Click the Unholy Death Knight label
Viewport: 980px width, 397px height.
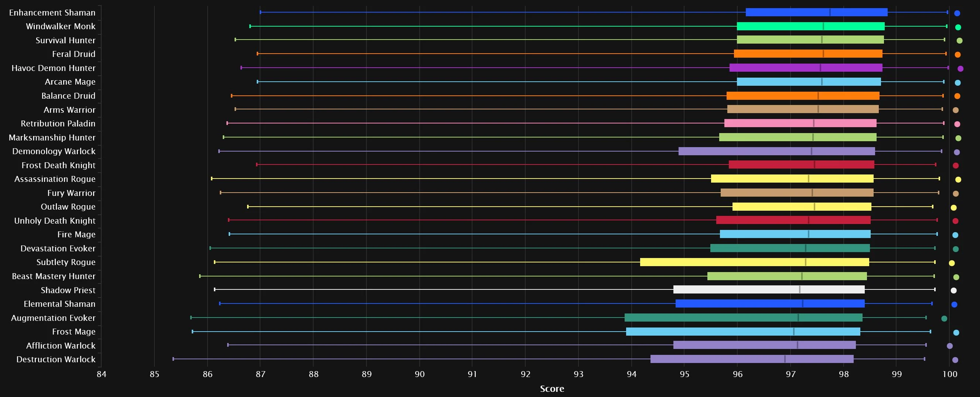pos(55,221)
